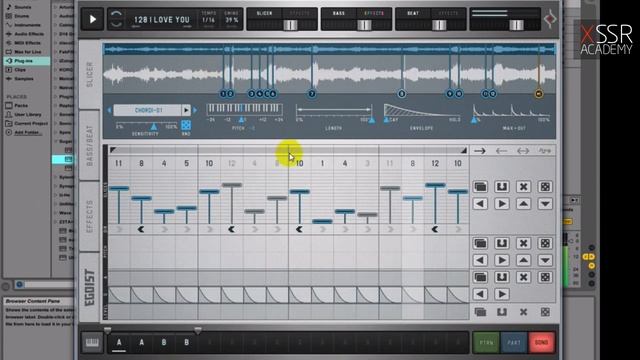The width and height of the screenshot is (640, 360).
Task: Click the Envelope decay handle
Action: (x=386, y=120)
